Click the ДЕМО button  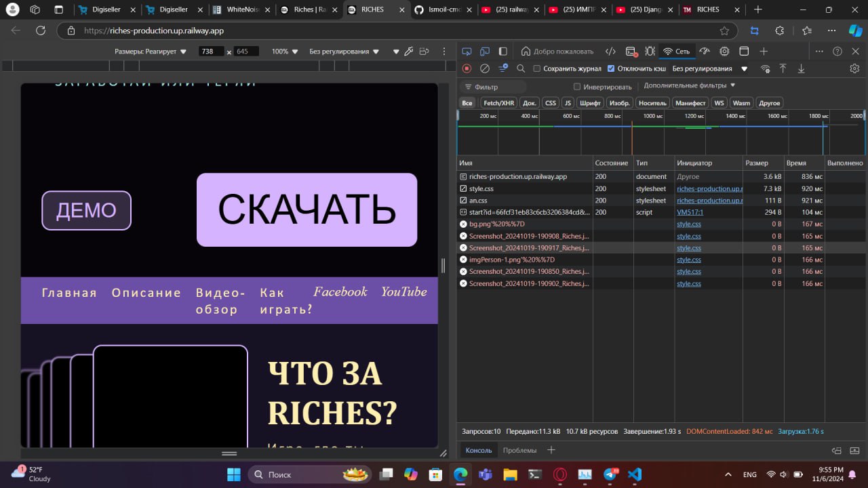coord(86,210)
